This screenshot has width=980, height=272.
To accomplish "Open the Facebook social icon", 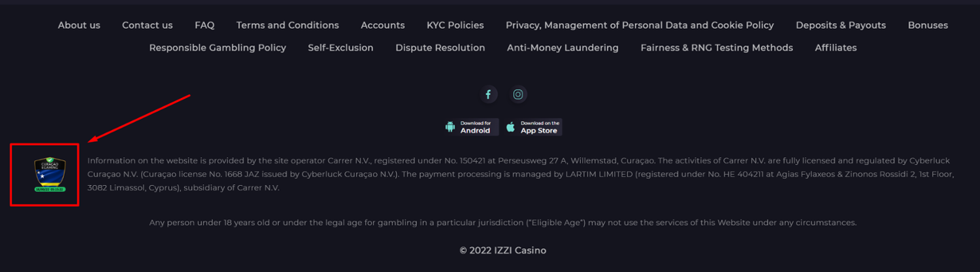I will [488, 95].
